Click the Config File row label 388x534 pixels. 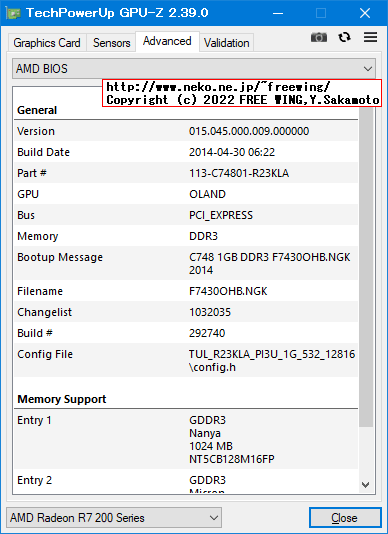[45, 354]
